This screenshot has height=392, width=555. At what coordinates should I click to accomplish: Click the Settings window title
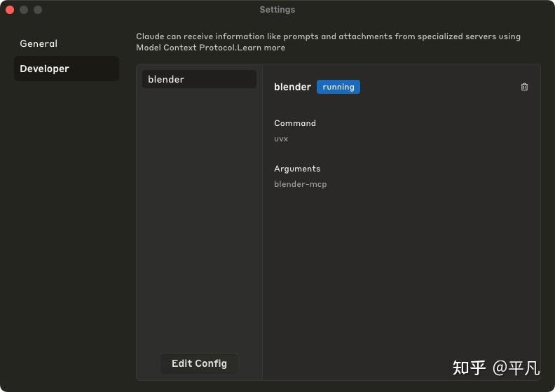click(x=277, y=10)
